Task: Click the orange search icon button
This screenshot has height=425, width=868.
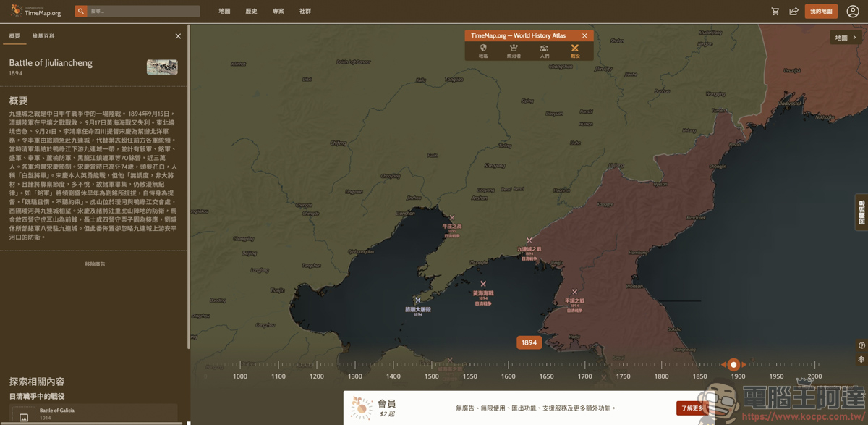Action: pos(81,12)
